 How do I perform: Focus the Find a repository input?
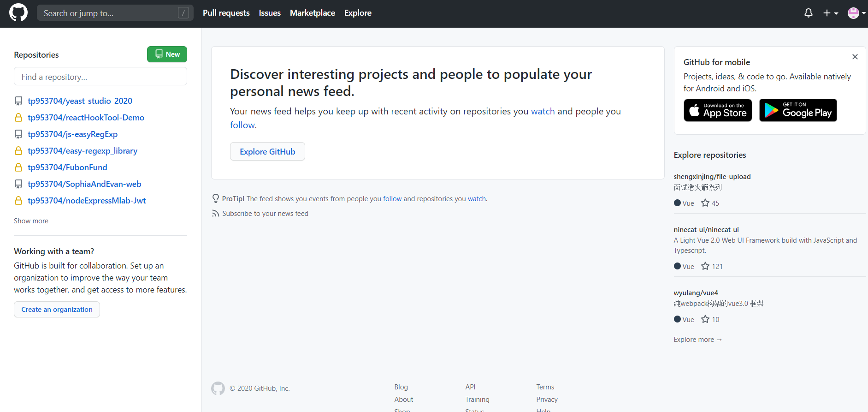point(100,77)
